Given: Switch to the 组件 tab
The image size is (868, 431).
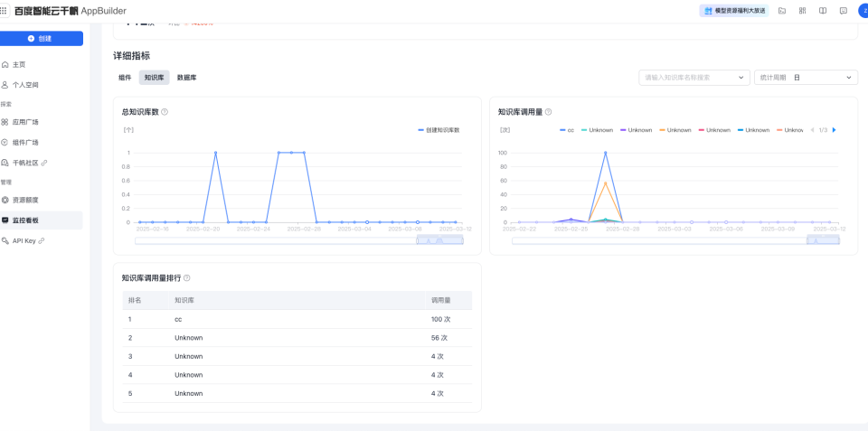Looking at the screenshot, I should point(125,78).
